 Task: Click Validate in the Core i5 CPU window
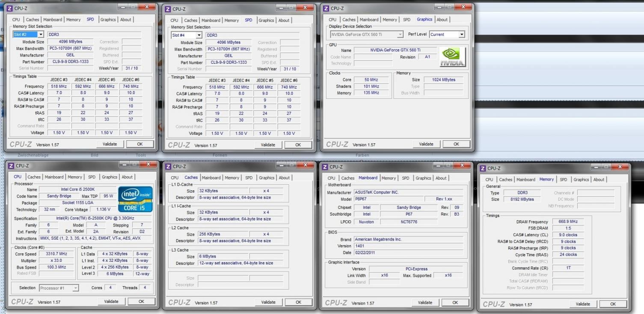point(111,301)
